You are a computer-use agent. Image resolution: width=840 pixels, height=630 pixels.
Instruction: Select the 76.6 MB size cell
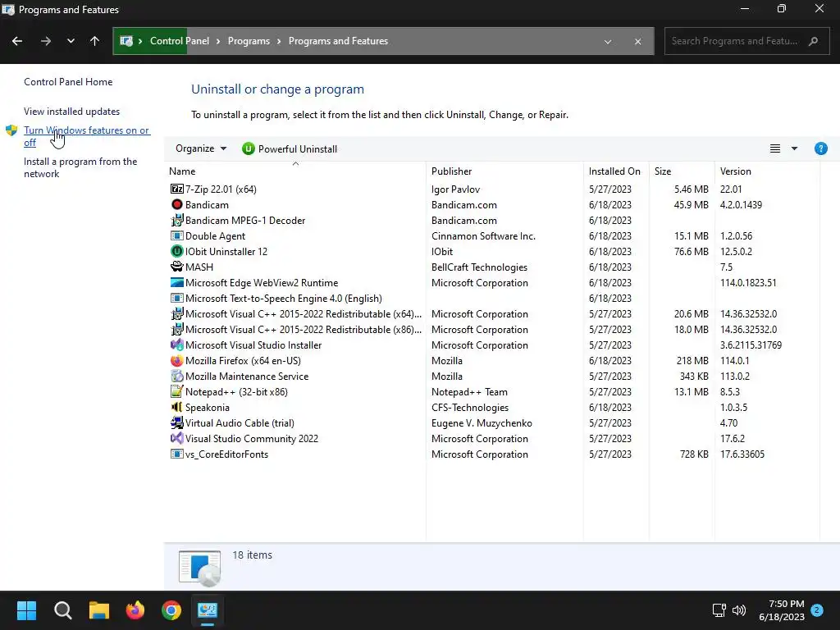pos(691,251)
